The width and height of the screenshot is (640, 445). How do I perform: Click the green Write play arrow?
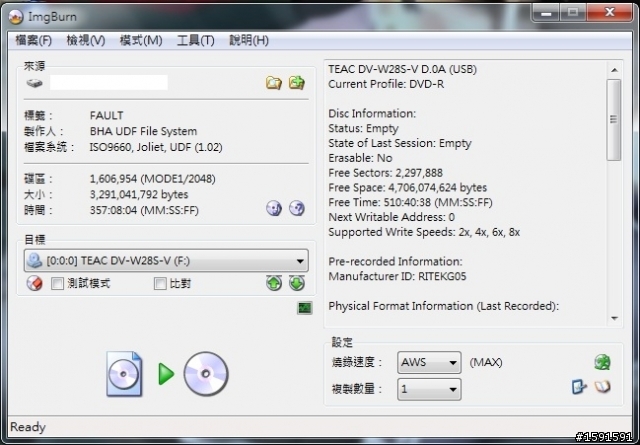166,374
